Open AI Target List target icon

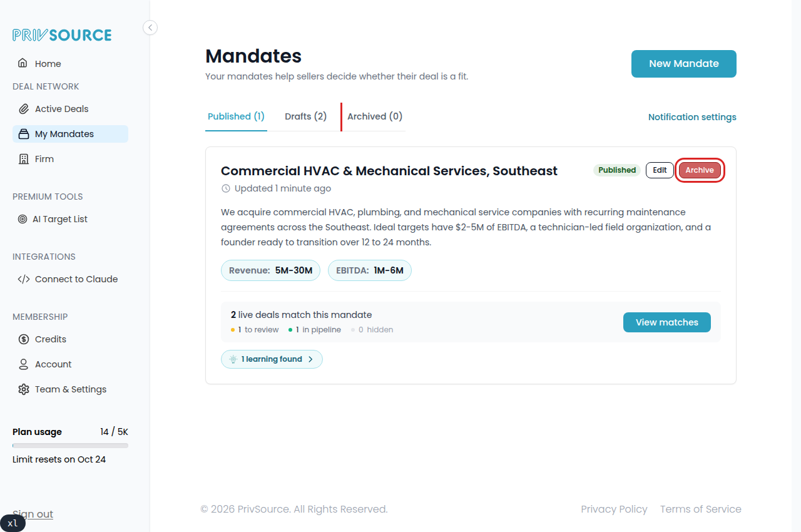point(22,219)
